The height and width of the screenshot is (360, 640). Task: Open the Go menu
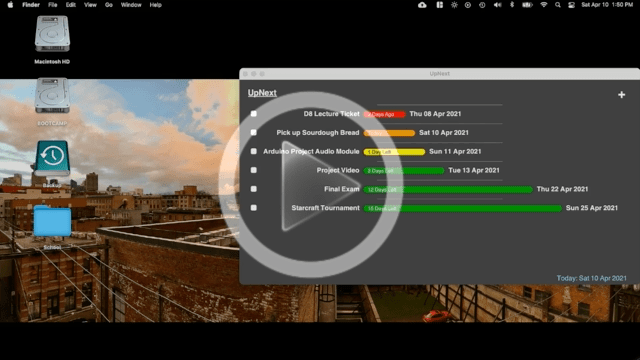(109, 5)
